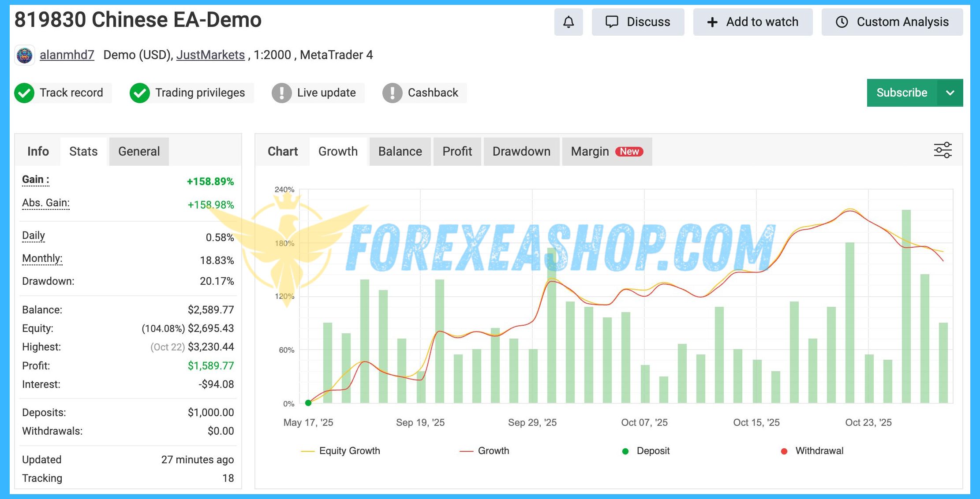Click alanmhd7 profile avatar image
Viewport: 980px width, 499px height.
coord(25,56)
